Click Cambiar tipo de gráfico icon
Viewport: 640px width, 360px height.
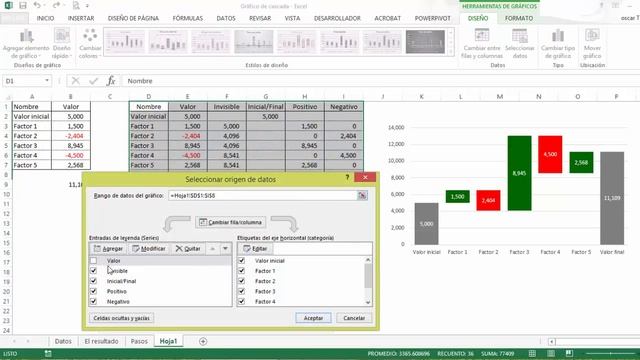558,36
